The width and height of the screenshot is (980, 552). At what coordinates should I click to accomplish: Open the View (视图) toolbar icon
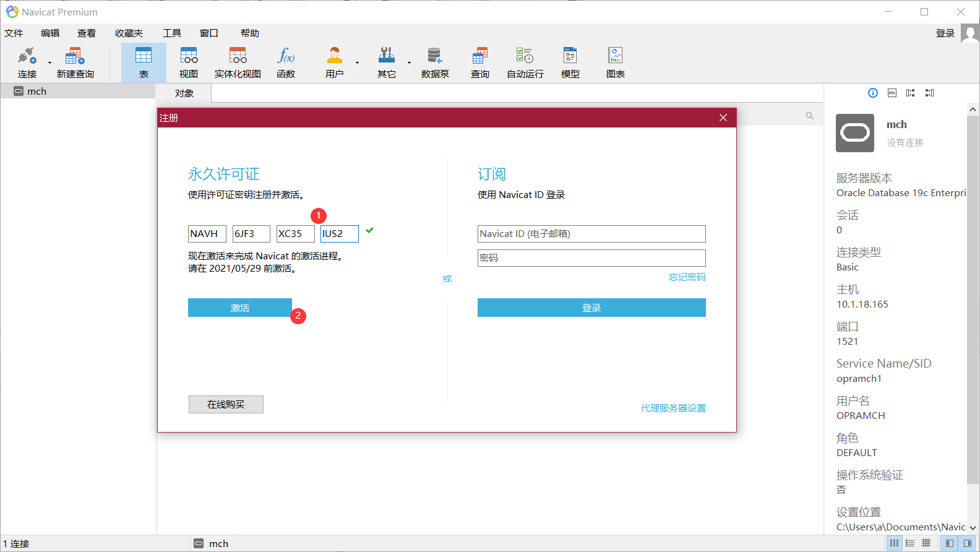pos(189,63)
